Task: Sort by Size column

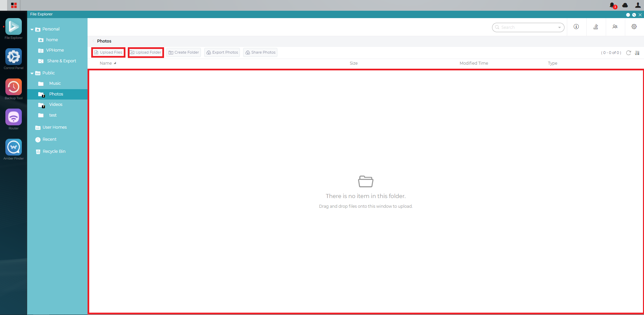Action: (354, 63)
